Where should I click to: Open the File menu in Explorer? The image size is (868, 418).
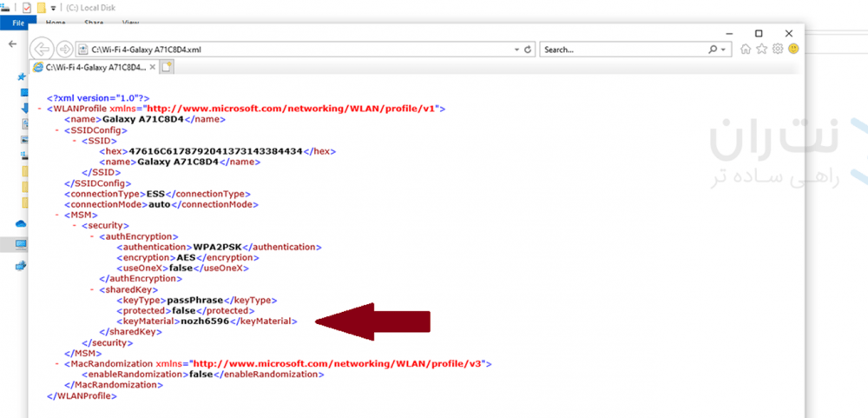[x=18, y=23]
